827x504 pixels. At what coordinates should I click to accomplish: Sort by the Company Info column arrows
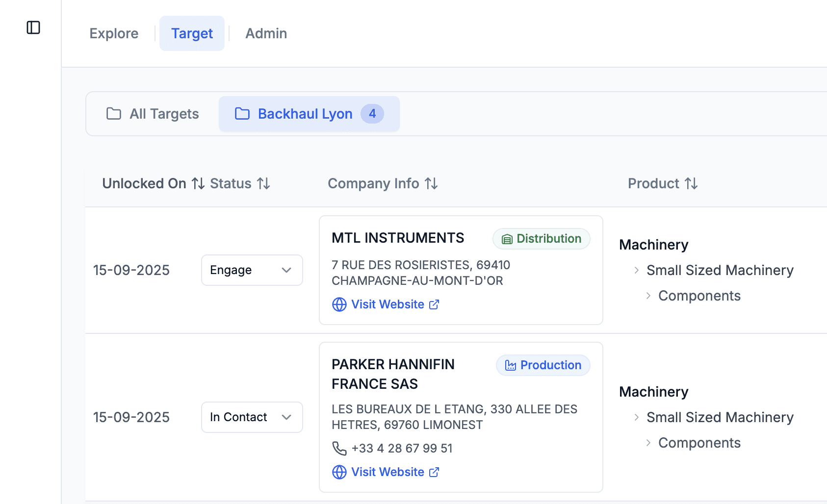(x=431, y=183)
